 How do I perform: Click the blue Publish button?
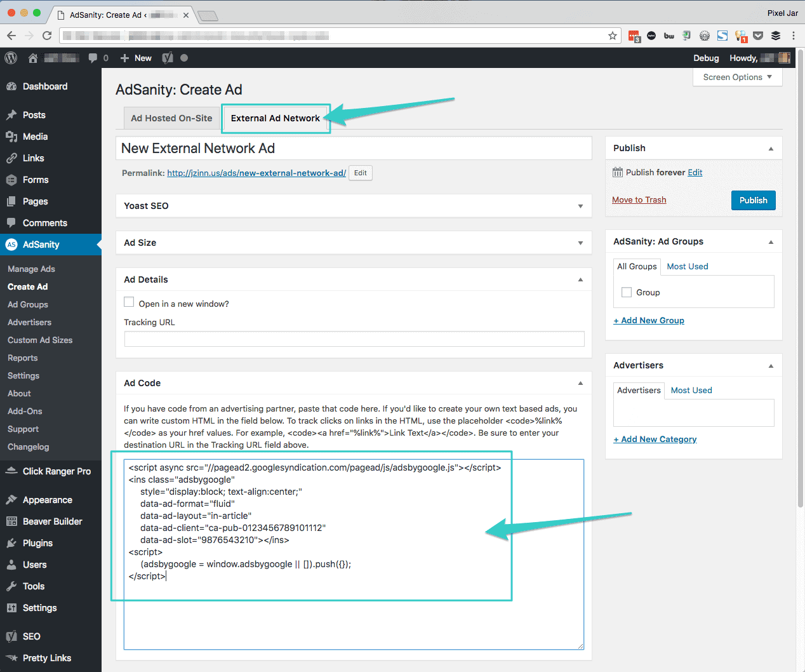(x=753, y=200)
